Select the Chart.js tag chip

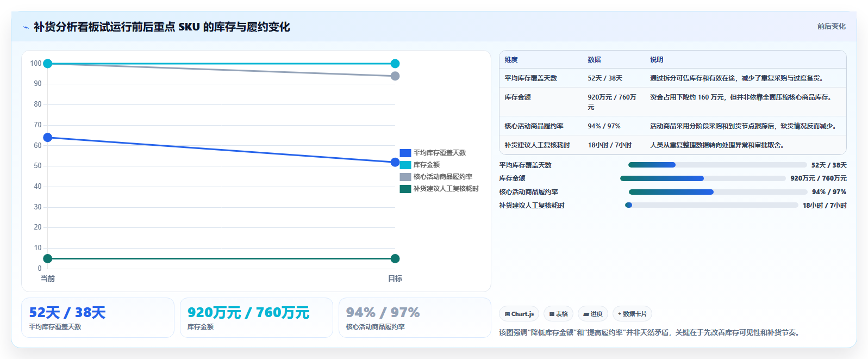coord(519,314)
